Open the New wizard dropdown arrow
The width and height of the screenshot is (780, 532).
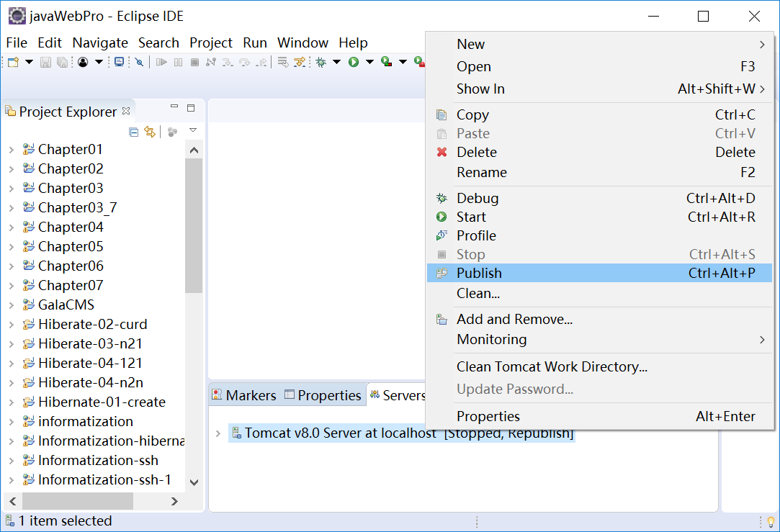(29, 62)
